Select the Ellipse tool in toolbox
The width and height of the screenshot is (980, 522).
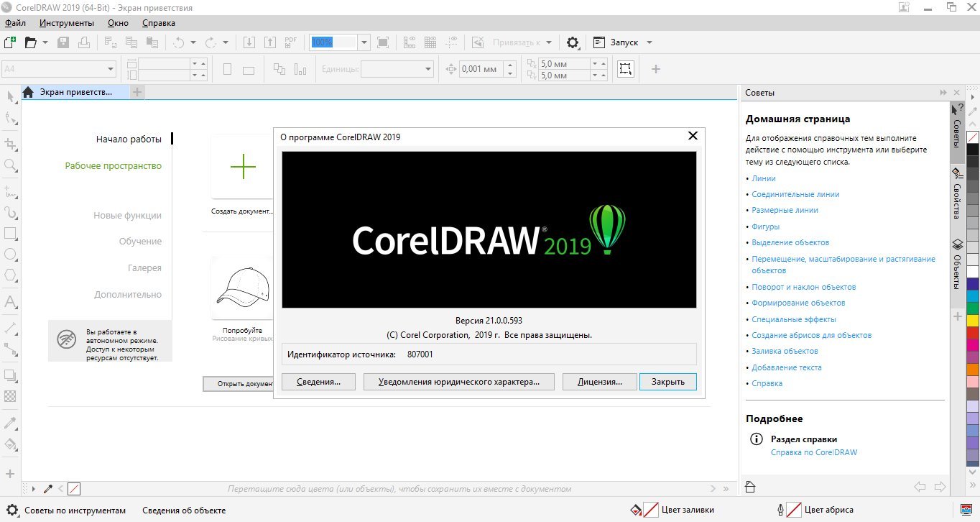[11, 255]
